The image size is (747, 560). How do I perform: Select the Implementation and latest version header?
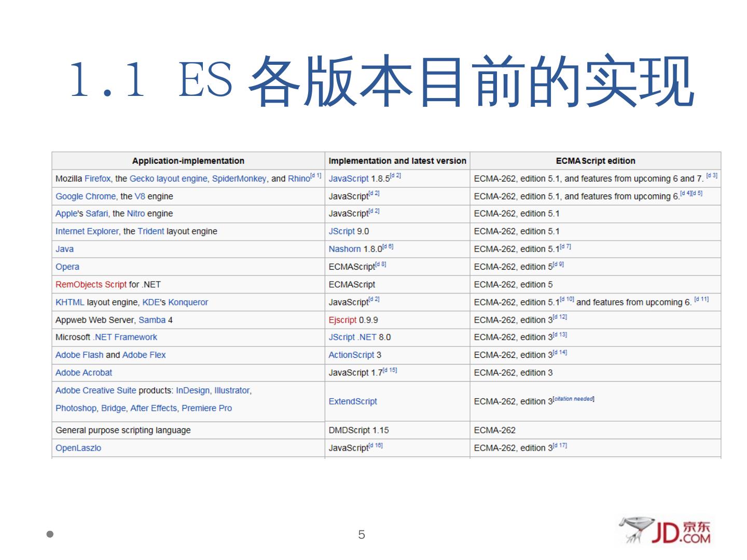tap(397, 161)
